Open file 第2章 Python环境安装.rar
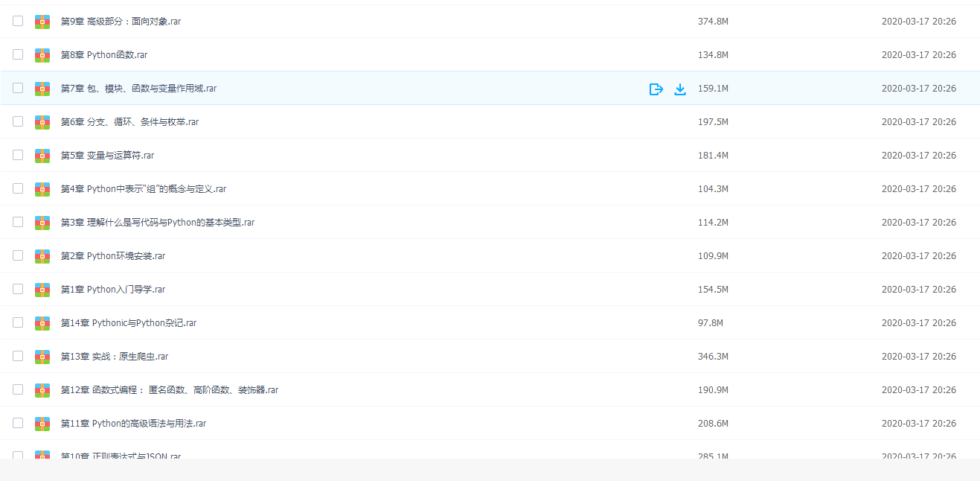This screenshot has height=481, width=980. pos(113,256)
